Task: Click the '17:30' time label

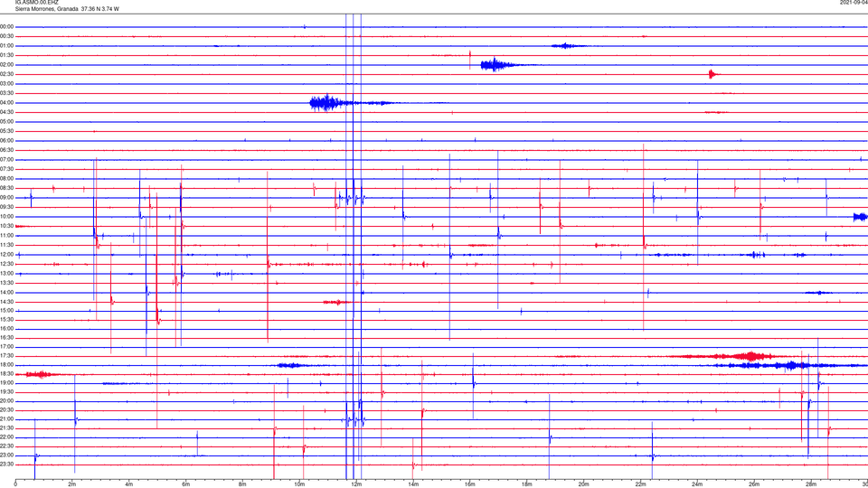Action: click(x=7, y=356)
